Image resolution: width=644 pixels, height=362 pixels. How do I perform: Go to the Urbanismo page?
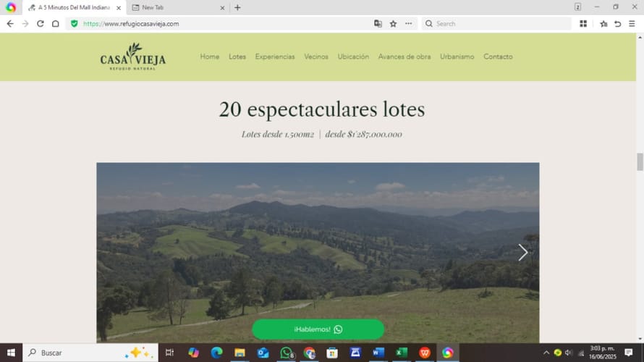[x=457, y=56]
